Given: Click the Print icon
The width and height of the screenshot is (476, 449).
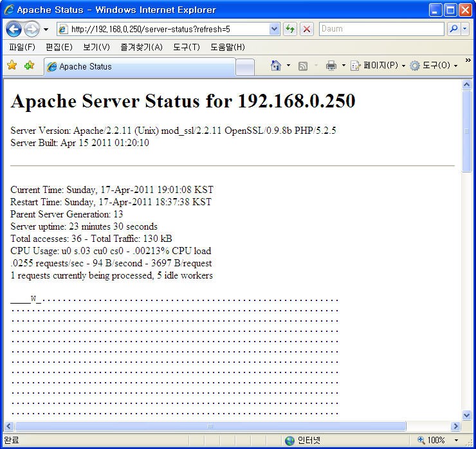Looking at the screenshot, I should (331, 65).
